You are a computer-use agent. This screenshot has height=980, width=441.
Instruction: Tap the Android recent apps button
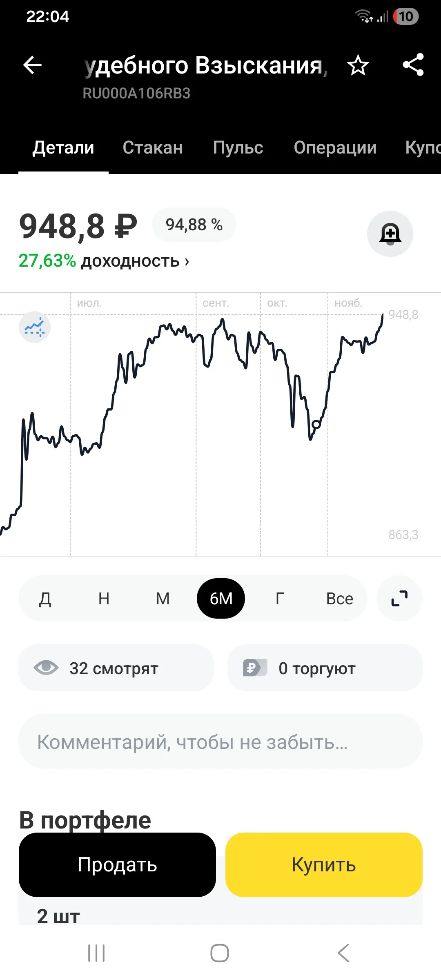pos(96,953)
